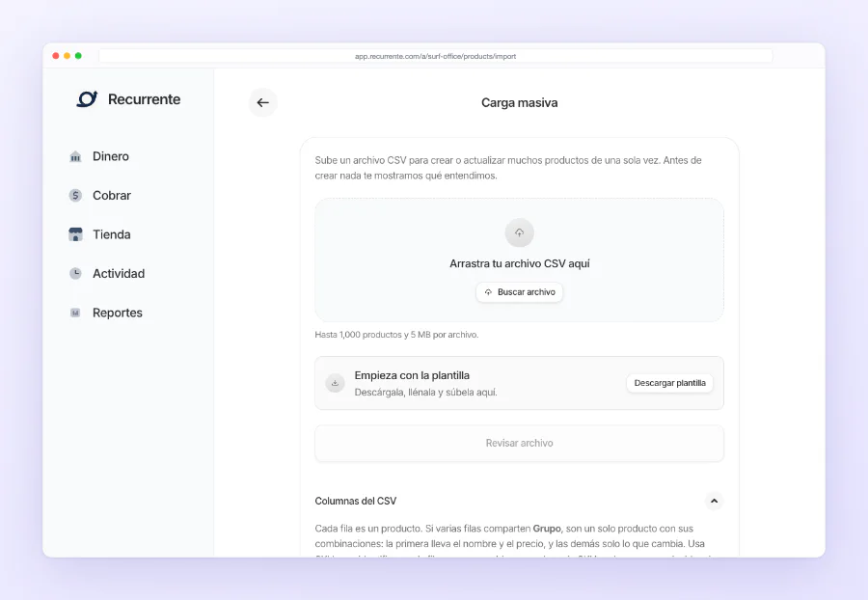Click the Tienda storefront icon

pos(75,234)
